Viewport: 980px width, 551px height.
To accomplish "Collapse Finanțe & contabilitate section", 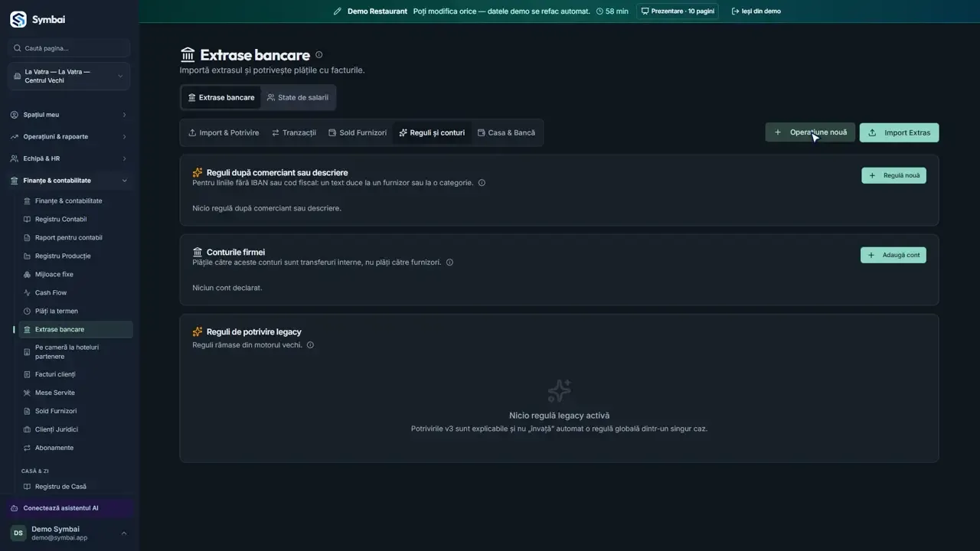I will pos(69,181).
